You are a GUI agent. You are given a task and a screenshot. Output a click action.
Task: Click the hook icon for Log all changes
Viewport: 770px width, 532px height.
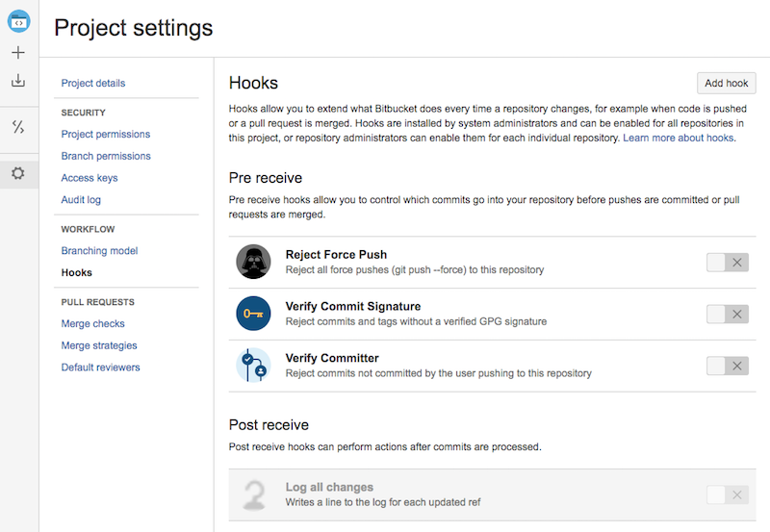coord(254,494)
